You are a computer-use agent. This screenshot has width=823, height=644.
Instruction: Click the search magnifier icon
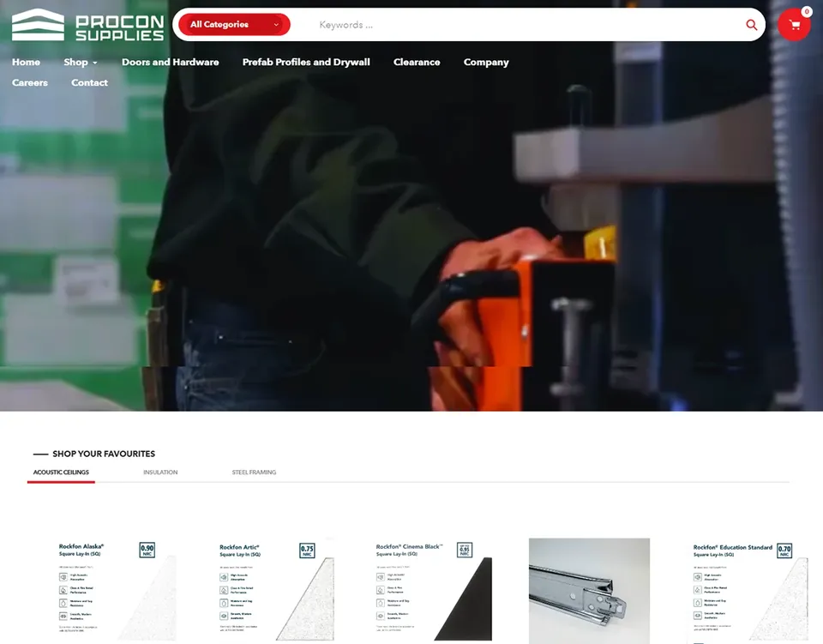pyautogui.click(x=752, y=25)
